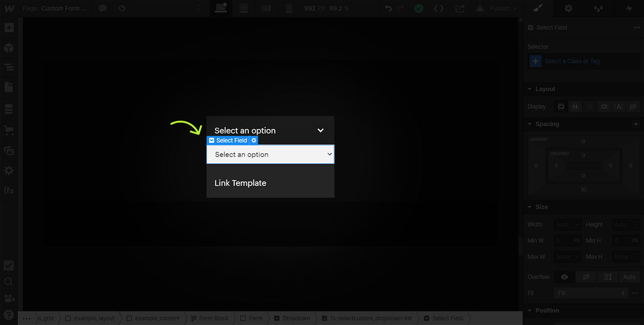Click the Min W value input
644x325 pixels.
click(567, 241)
